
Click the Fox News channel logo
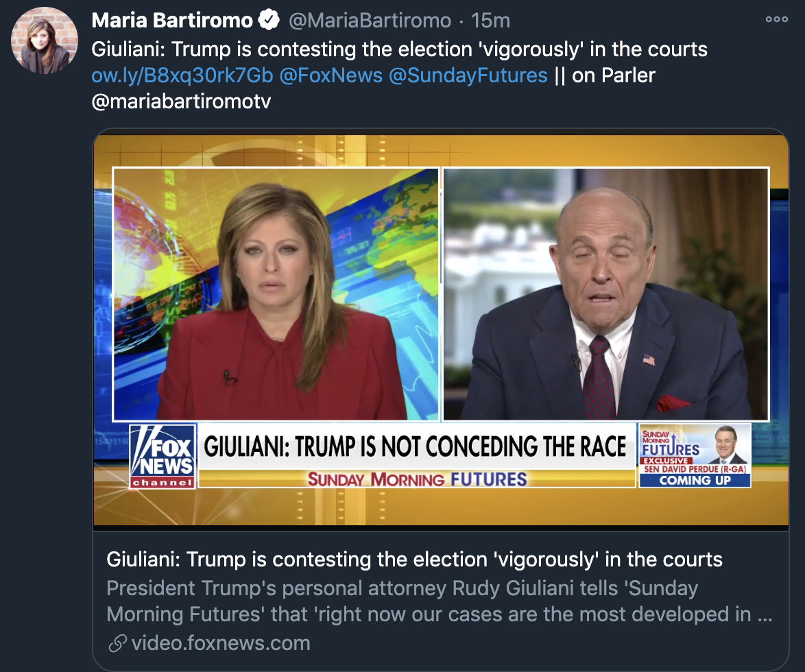163,456
